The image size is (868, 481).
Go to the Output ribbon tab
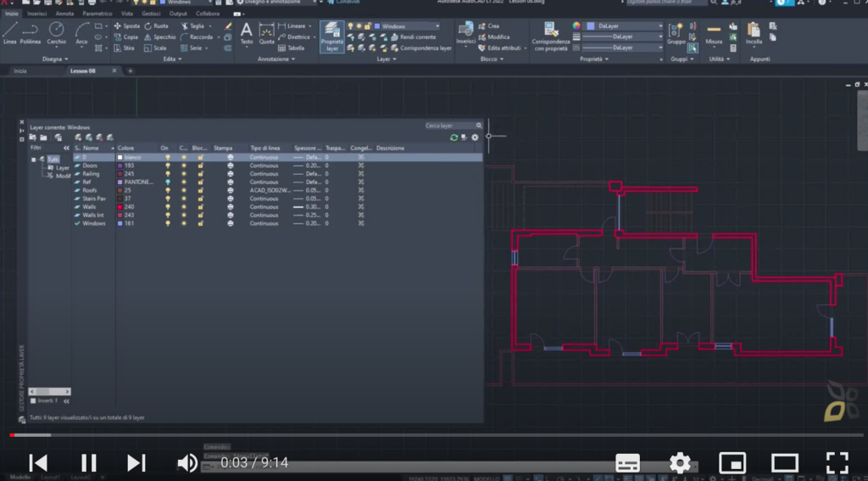178,14
